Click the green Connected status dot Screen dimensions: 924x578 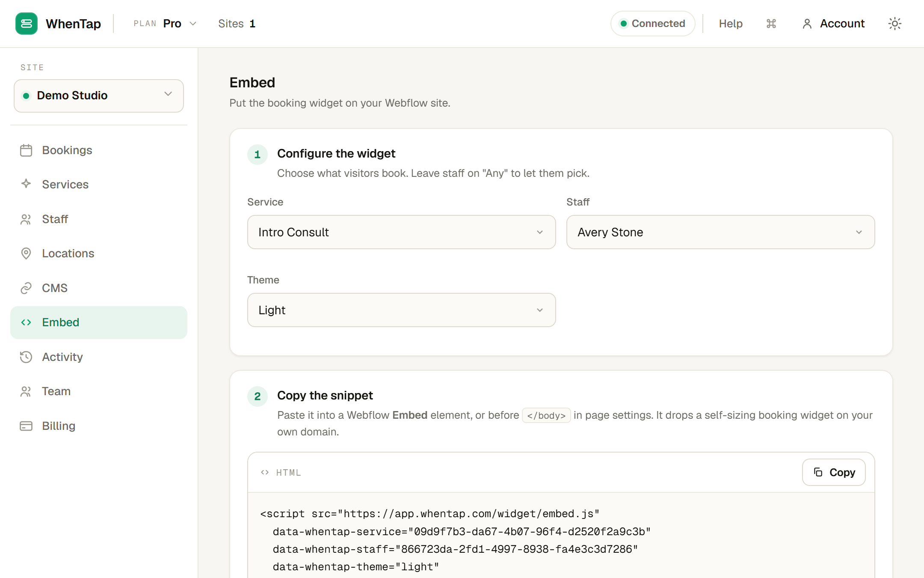[624, 24]
